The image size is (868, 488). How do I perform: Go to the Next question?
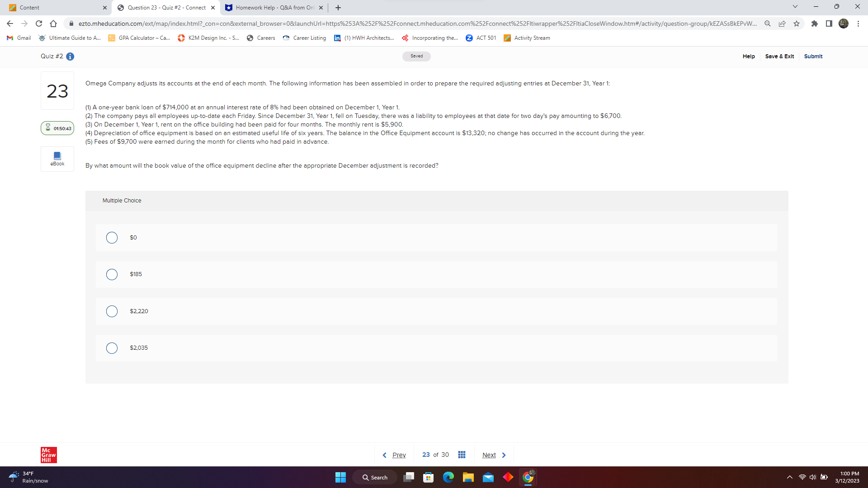click(x=494, y=455)
